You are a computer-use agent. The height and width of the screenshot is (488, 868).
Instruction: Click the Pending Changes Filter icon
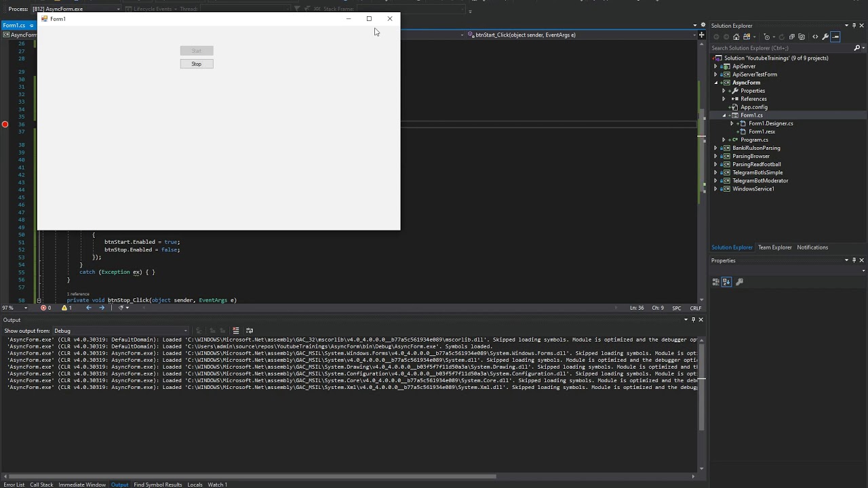[x=767, y=37]
